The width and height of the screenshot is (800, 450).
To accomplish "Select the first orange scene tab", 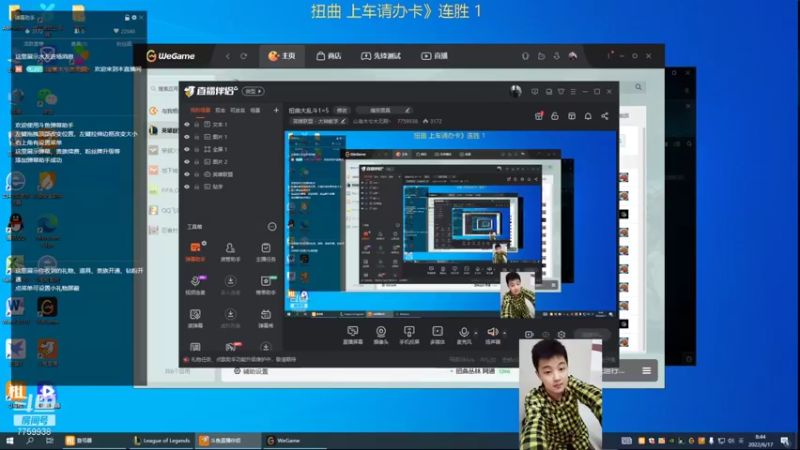I will pos(200,110).
